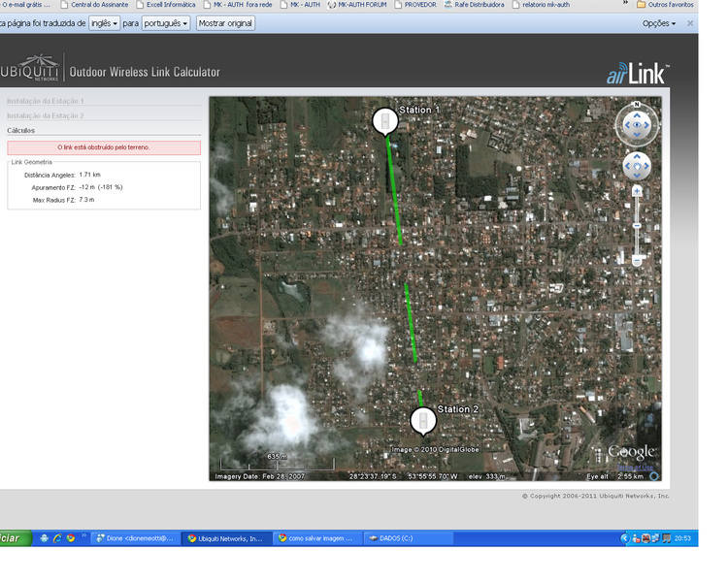
Task: Collapse the Cálculos section
Action: click(x=21, y=130)
